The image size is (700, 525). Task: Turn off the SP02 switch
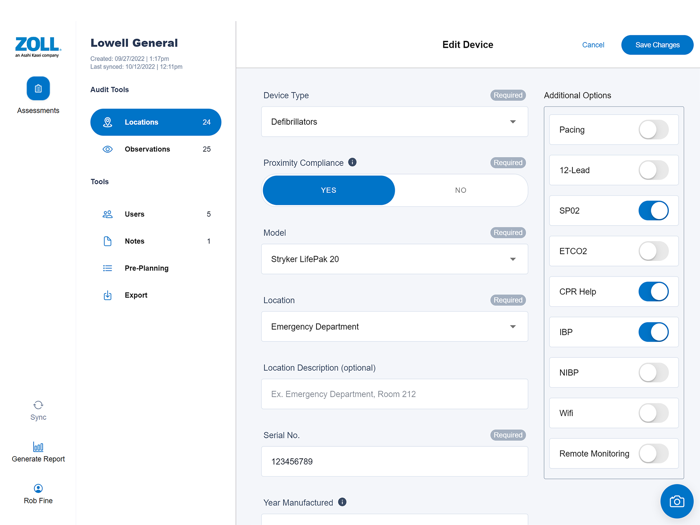[x=654, y=211]
